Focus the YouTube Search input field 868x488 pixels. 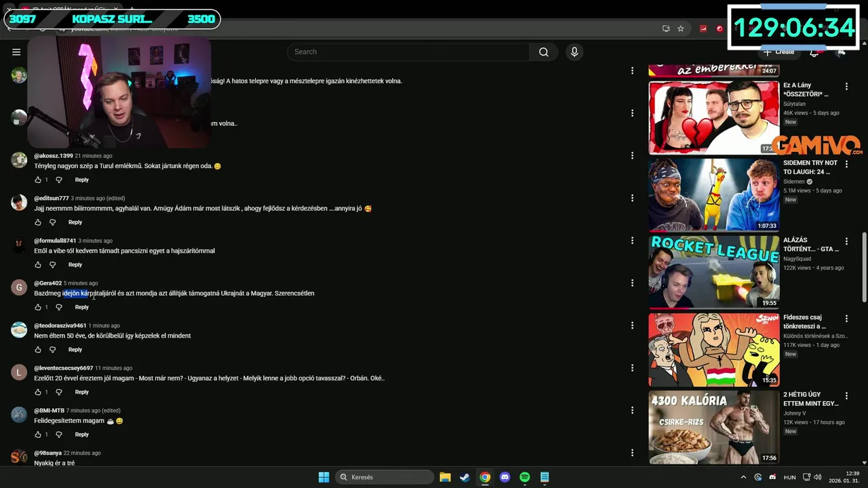click(x=408, y=52)
